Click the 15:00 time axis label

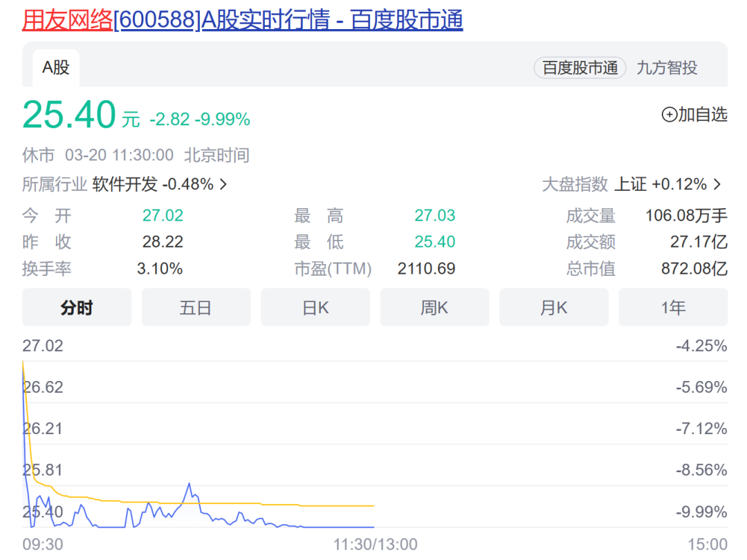[708, 544]
